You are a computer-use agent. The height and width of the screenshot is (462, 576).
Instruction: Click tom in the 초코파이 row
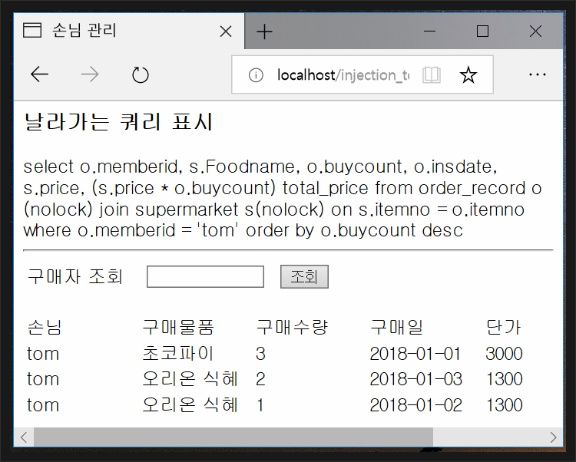[43, 354]
